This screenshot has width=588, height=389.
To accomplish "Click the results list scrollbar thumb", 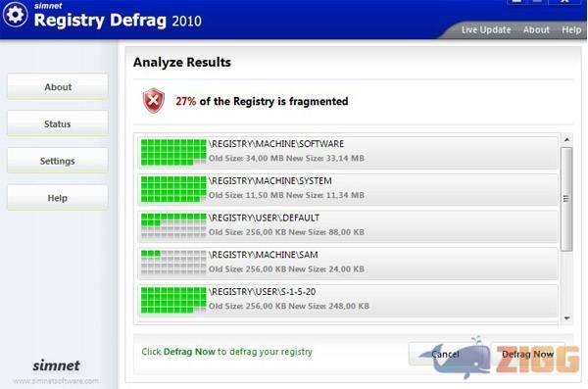I will [566, 199].
